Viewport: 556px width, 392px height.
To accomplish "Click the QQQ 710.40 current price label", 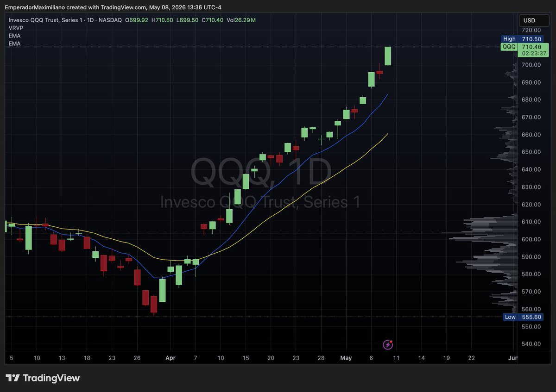I will click(x=524, y=47).
